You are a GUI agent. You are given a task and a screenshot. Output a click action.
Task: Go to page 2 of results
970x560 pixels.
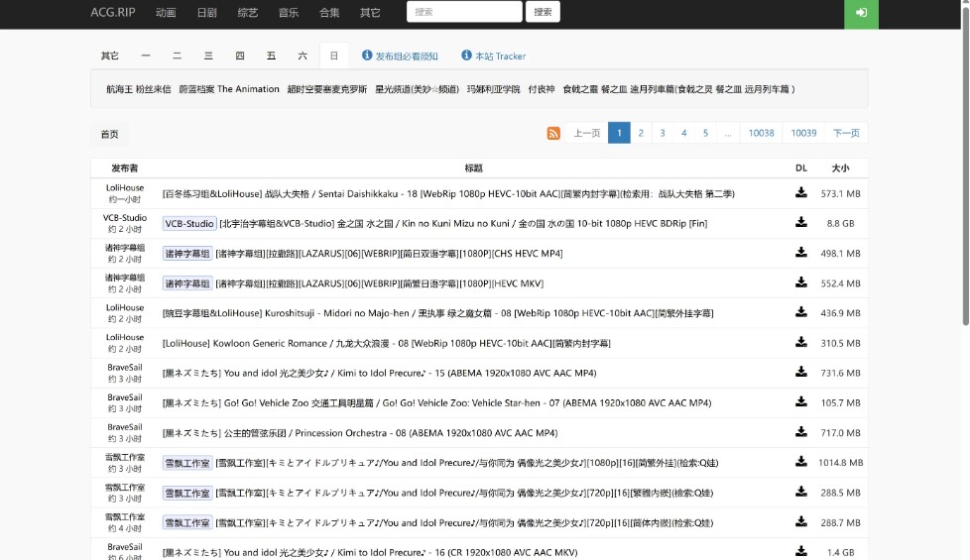641,133
